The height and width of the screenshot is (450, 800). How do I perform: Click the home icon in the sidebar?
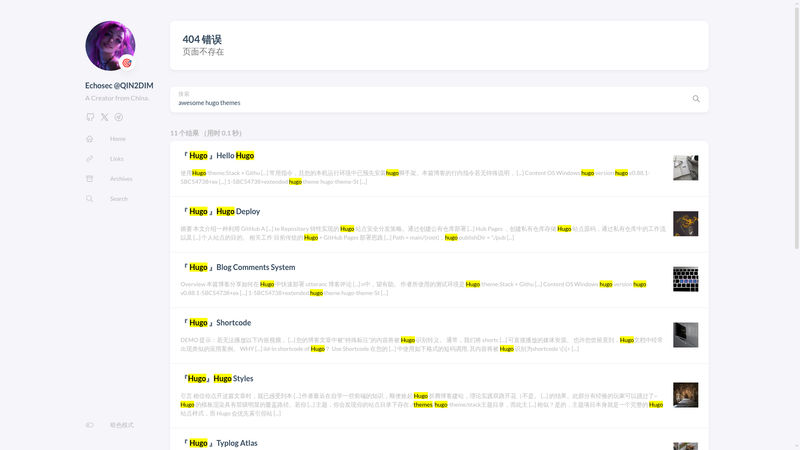[x=89, y=139]
